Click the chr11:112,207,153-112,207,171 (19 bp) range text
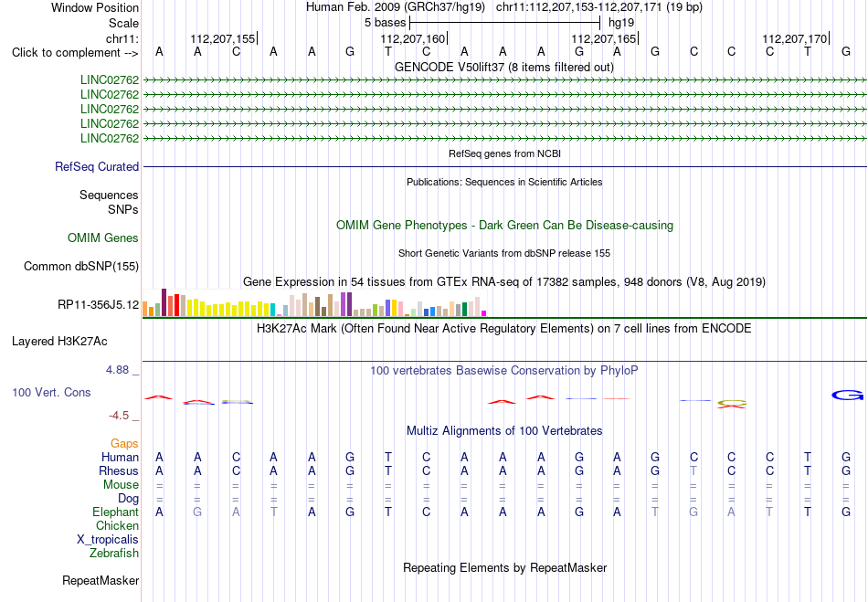Viewport: 868px width, 602px height. coord(599,7)
